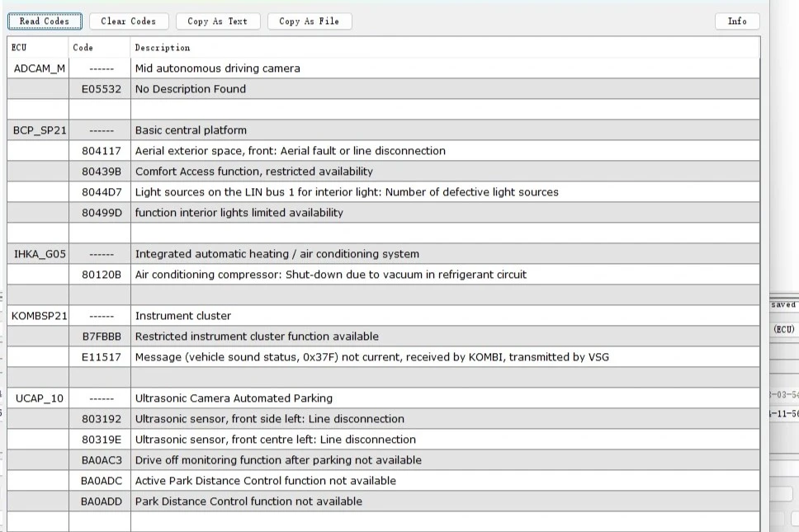Screen dimensions: 799x532
Task: Click Copy As Text button
Action: click(x=217, y=21)
